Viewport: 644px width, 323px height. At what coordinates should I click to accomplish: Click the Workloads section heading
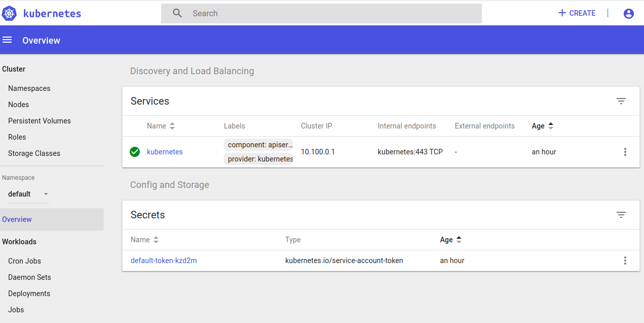[x=19, y=242]
